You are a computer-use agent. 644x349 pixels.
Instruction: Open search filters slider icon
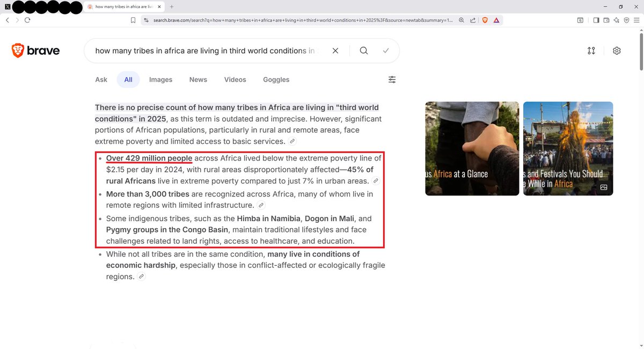392,79
